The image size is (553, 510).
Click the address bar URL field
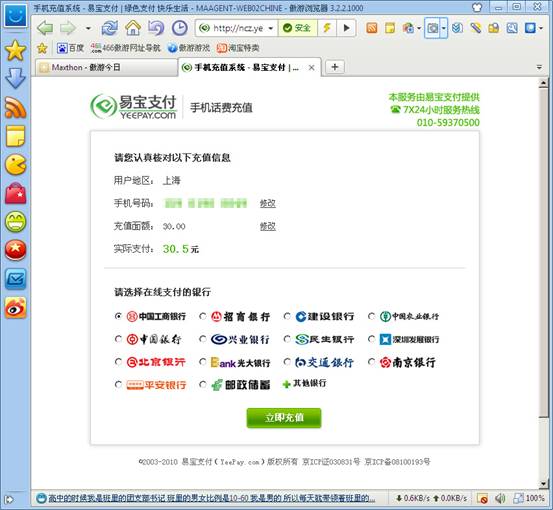click(x=237, y=28)
